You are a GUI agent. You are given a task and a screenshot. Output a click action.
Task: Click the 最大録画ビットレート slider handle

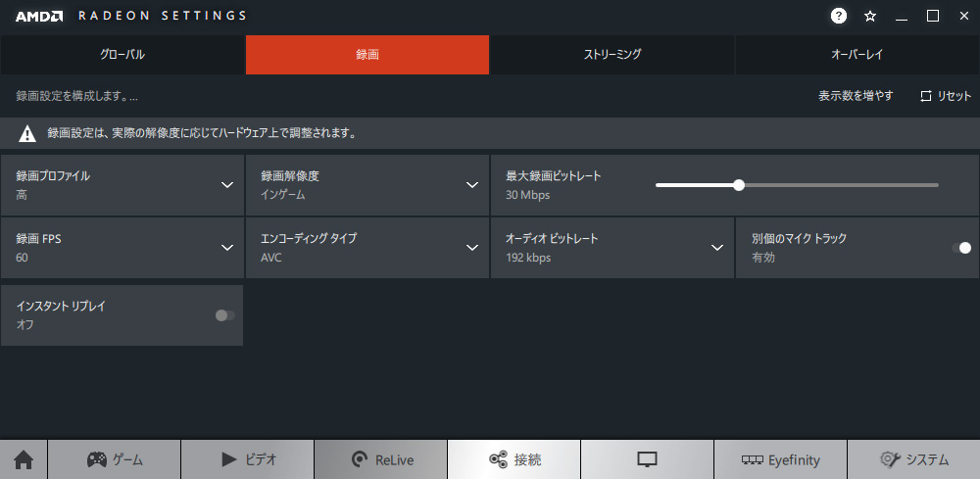click(x=739, y=185)
